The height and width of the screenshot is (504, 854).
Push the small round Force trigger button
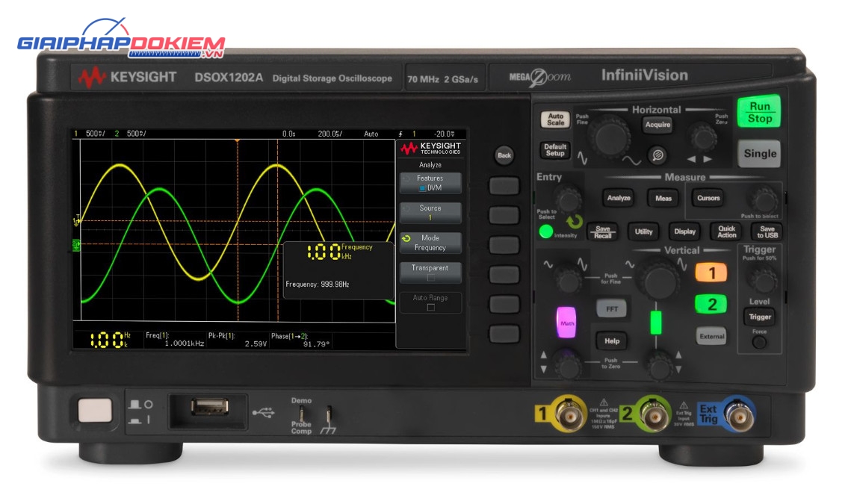(x=759, y=343)
